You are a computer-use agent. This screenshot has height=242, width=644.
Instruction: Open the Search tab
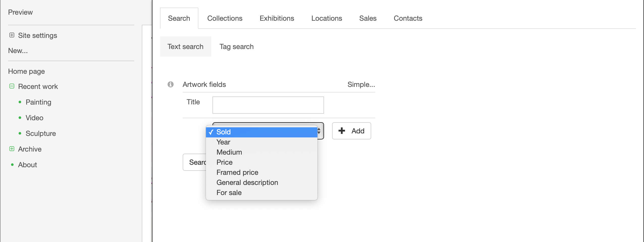pyautogui.click(x=179, y=18)
